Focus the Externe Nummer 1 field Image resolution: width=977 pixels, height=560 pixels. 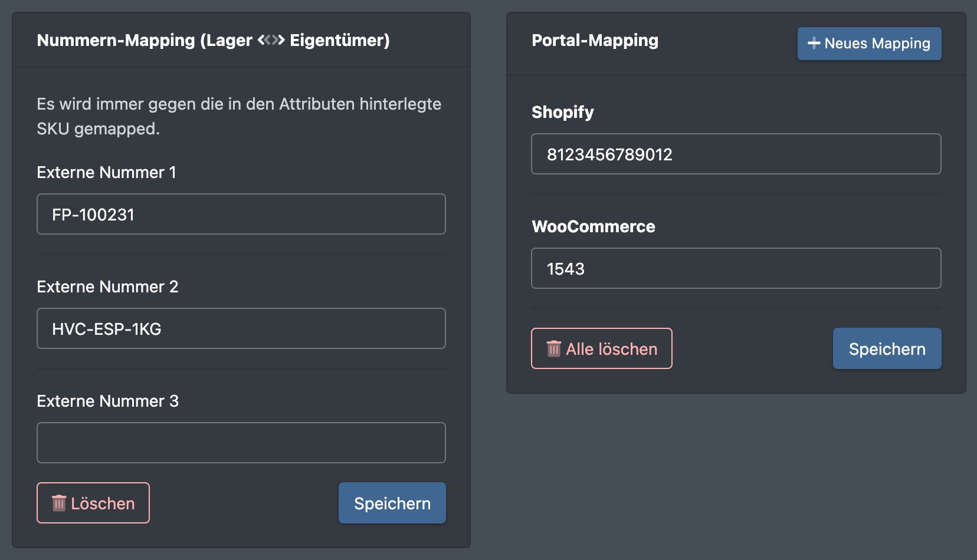click(241, 214)
